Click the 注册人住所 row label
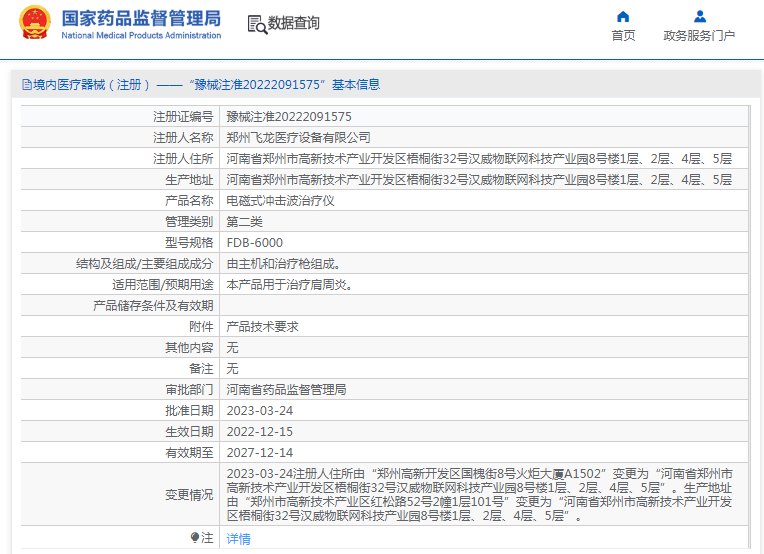The height and width of the screenshot is (554, 764). 183,158
